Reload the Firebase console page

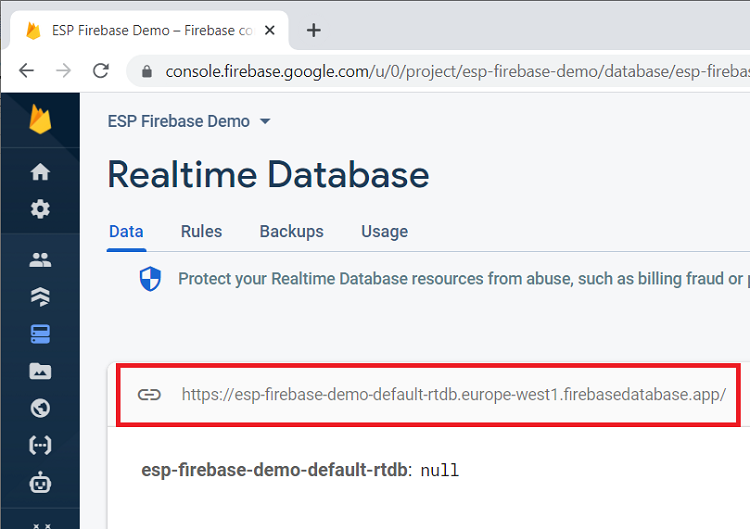[x=100, y=71]
